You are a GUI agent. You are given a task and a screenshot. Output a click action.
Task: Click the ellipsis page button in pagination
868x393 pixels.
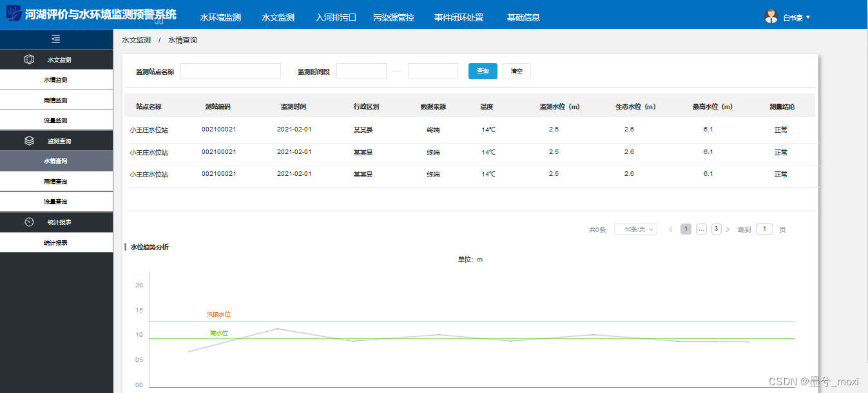[x=701, y=229]
